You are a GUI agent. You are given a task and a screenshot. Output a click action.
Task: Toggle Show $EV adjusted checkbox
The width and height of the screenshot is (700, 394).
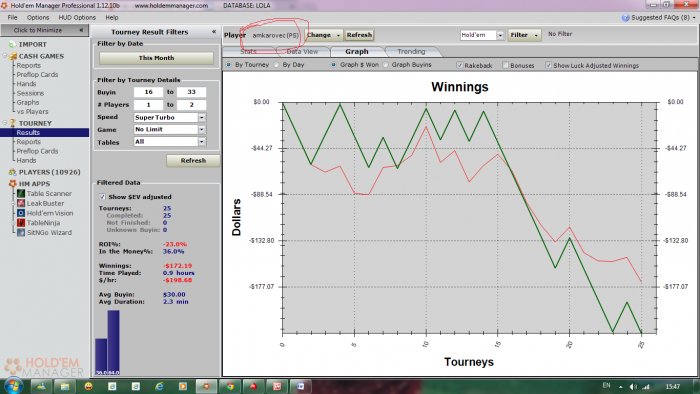point(102,197)
